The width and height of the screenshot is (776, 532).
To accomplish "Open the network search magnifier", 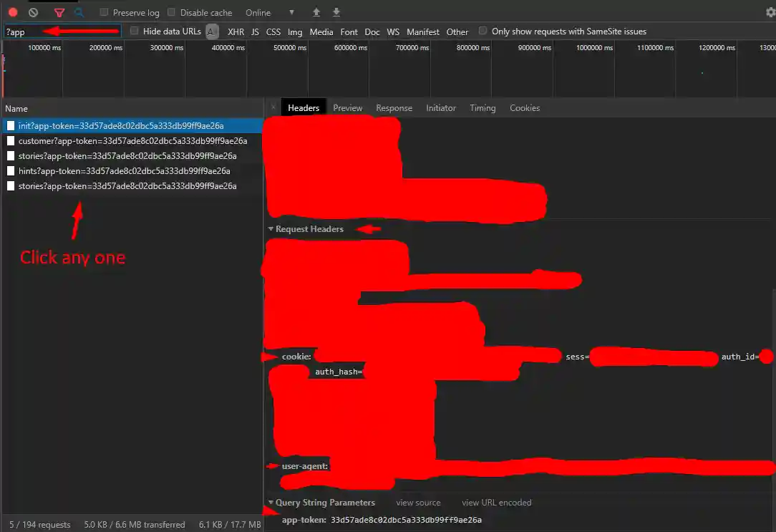I will 79,12.
